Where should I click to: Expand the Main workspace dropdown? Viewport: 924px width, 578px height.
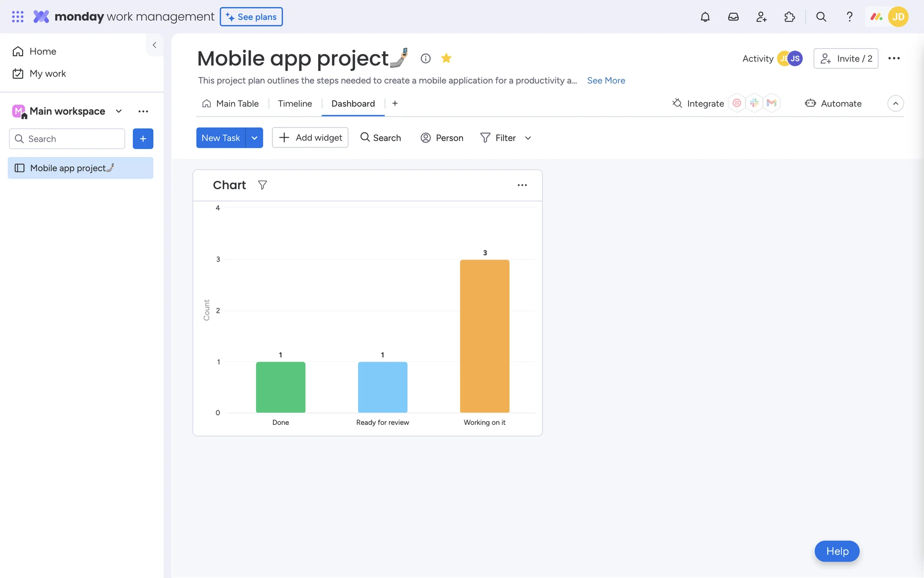(x=119, y=111)
